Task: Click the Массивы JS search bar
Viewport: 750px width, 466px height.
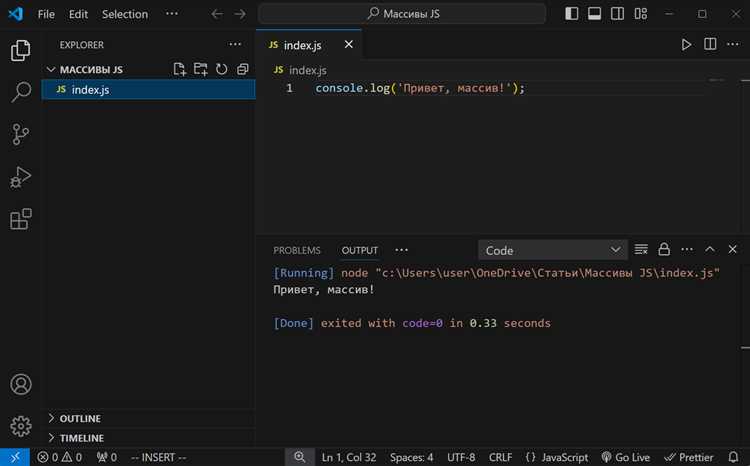Action: pyautogui.click(x=402, y=14)
